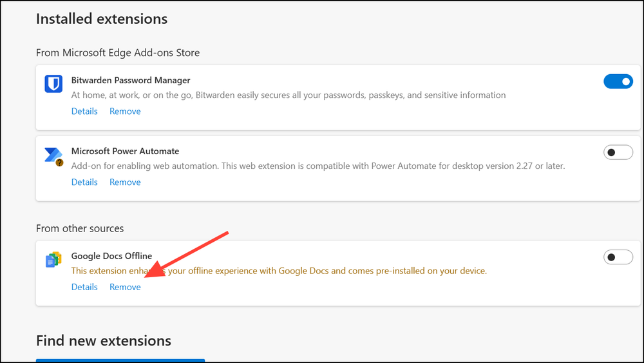Click the Bitwarden shield icon
This screenshot has height=363, width=644.
[53, 84]
